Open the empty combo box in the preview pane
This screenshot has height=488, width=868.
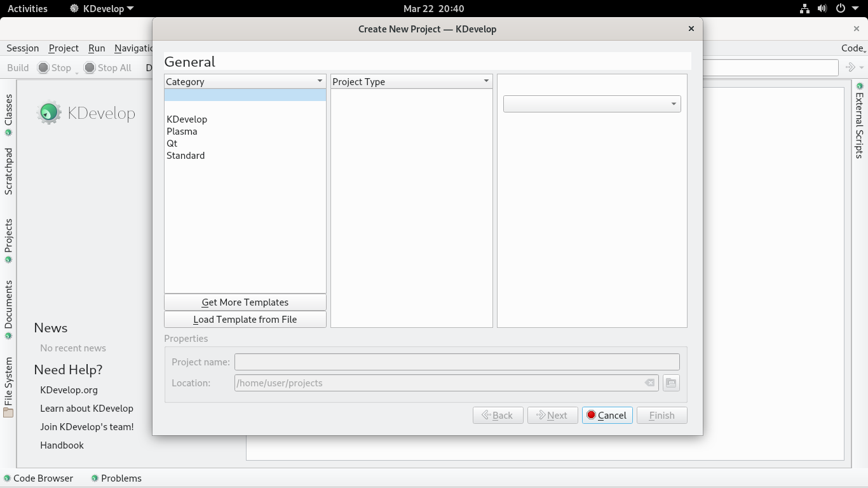tap(592, 104)
